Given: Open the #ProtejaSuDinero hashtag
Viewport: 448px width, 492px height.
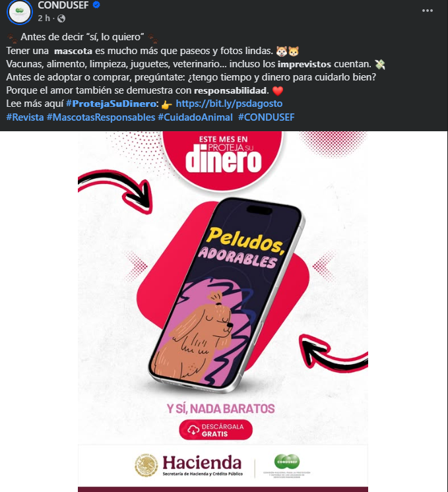Looking at the screenshot, I should (111, 104).
